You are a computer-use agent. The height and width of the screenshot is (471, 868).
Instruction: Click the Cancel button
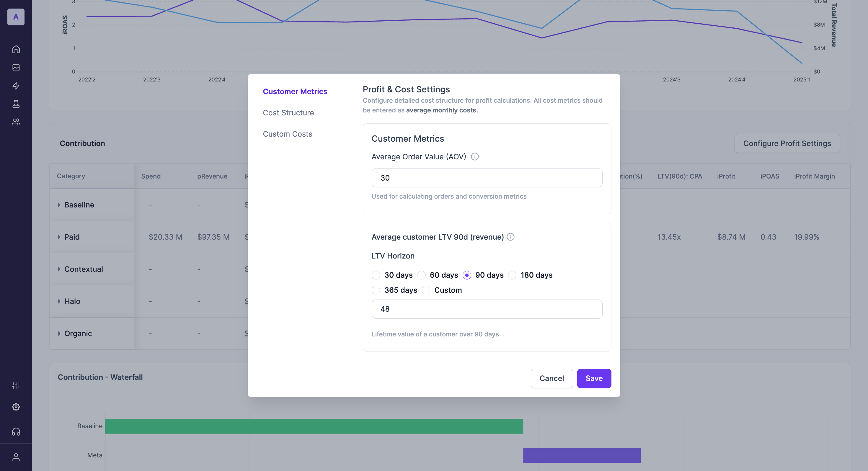pyautogui.click(x=551, y=378)
